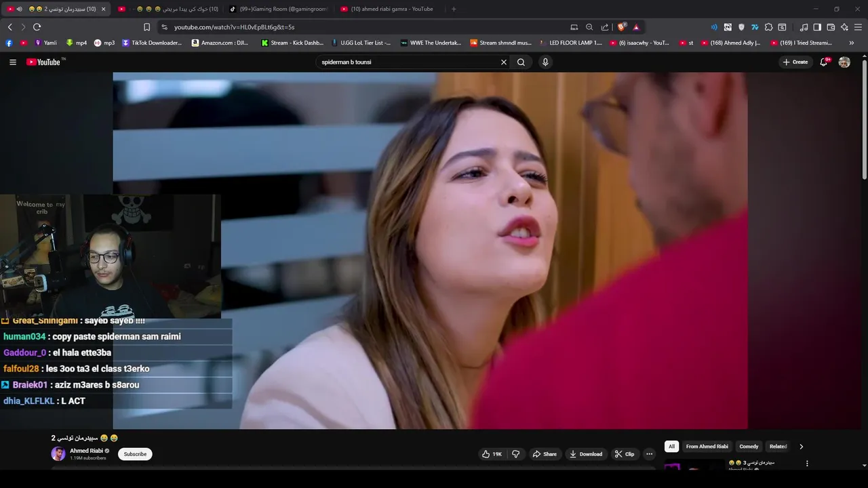Open Brave Leo AI sparkle icon
The height and width of the screenshot is (488, 868).
point(844,27)
